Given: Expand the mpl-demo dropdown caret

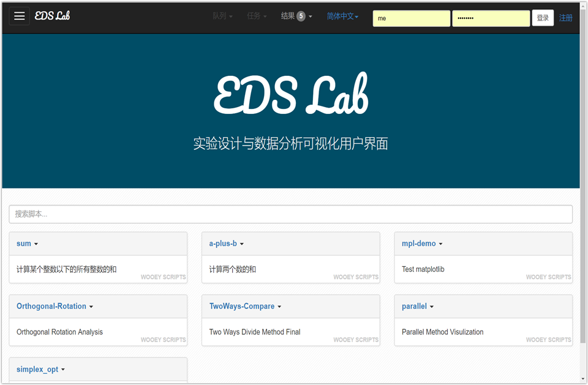Looking at the screenshot, I should point(440,244).
